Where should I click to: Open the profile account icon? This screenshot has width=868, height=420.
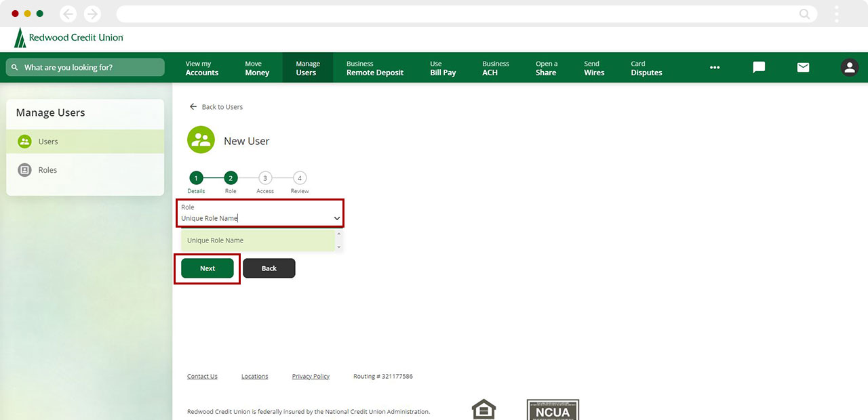click(x=850, y=68)
